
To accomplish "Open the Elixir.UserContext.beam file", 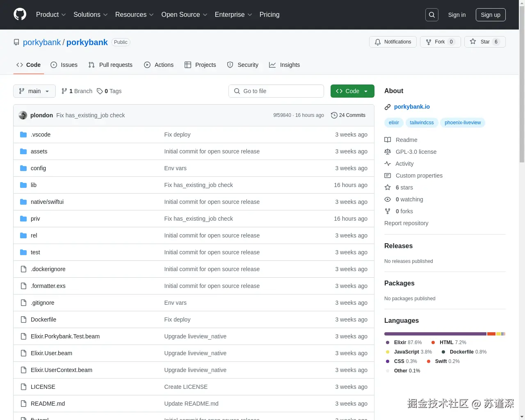I will click(62, 370).
